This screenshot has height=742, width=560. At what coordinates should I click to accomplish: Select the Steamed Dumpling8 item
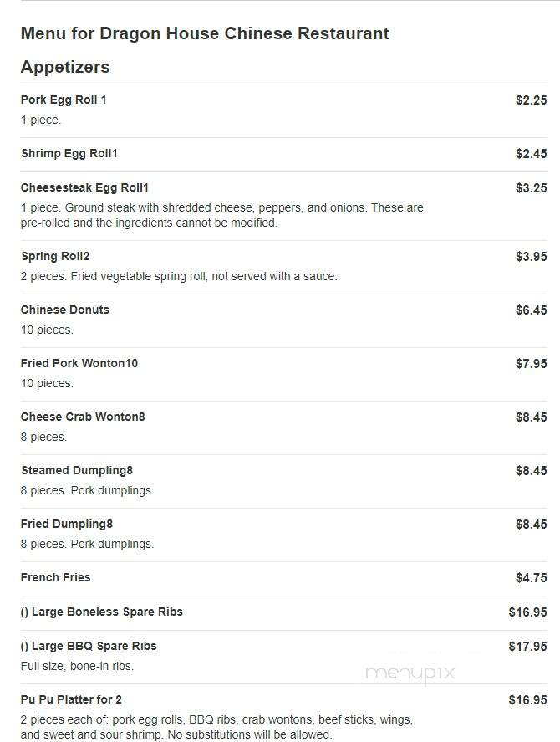pos(77,470)
